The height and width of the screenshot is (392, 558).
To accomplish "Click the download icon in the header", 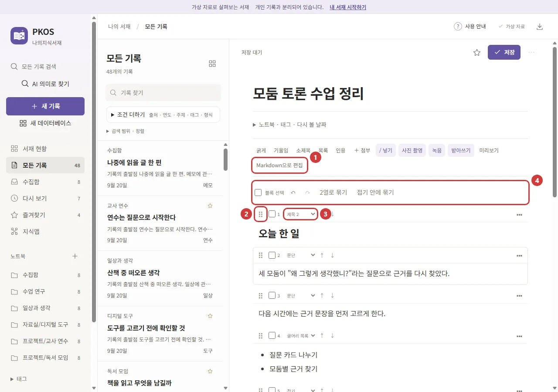I will point(540,26).
